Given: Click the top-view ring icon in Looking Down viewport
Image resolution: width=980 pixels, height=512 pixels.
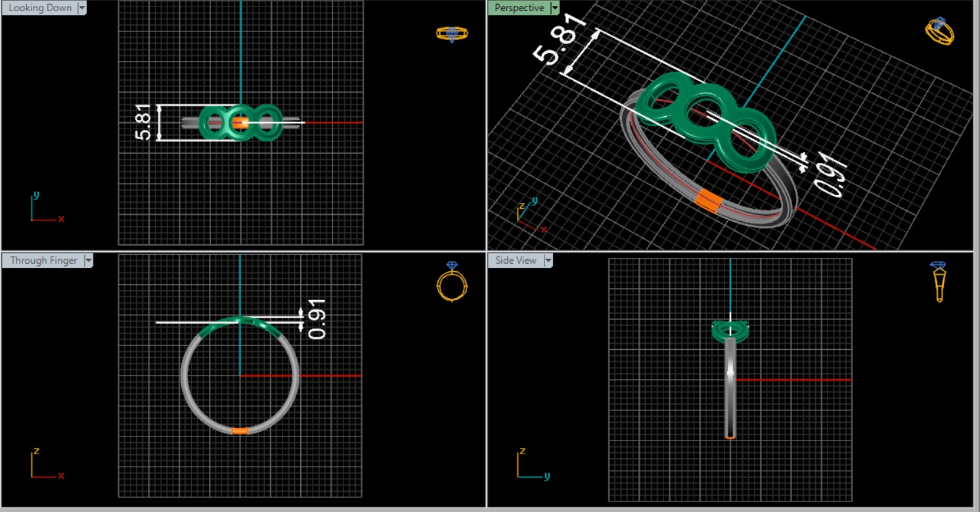Looking at the screenshot, I should coord(452,33).
